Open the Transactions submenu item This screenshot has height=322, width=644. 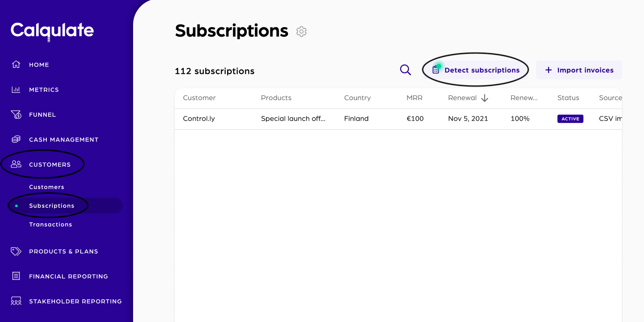(x=51, y=224)
